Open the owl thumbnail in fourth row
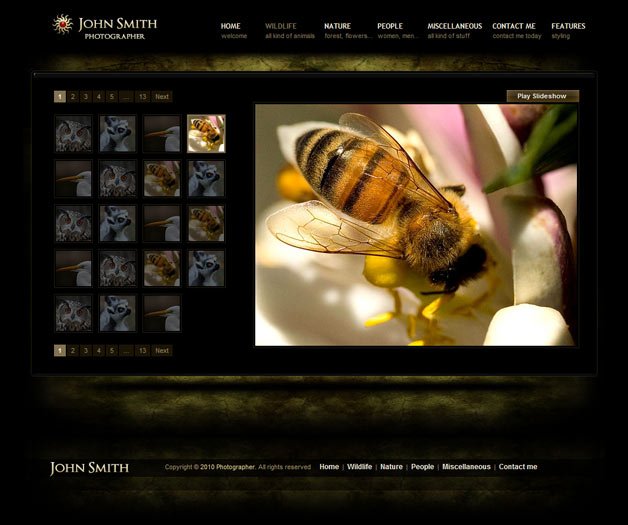This screenshot has height=525, width=628. coord(117,268)
